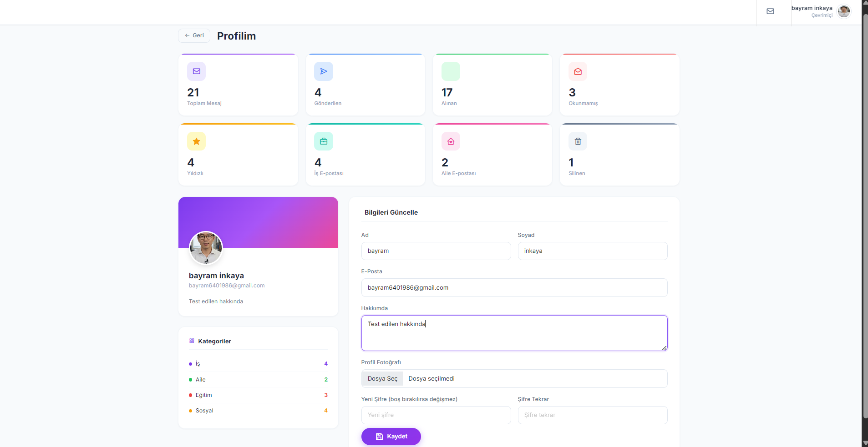Click the 3 Okunmamış count
Screen dimensions: 868x447
pyautogui.click(x=572, y=93)
